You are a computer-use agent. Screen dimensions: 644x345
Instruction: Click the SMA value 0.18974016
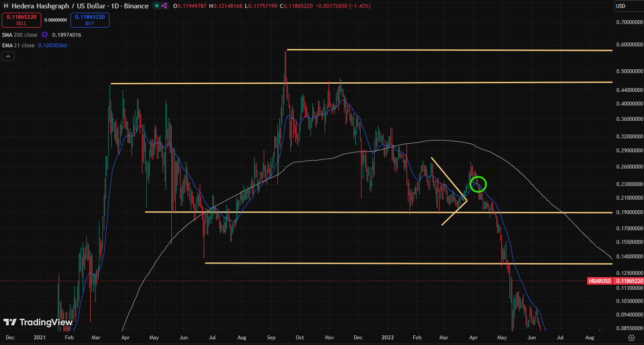click(x=67, y=35)
